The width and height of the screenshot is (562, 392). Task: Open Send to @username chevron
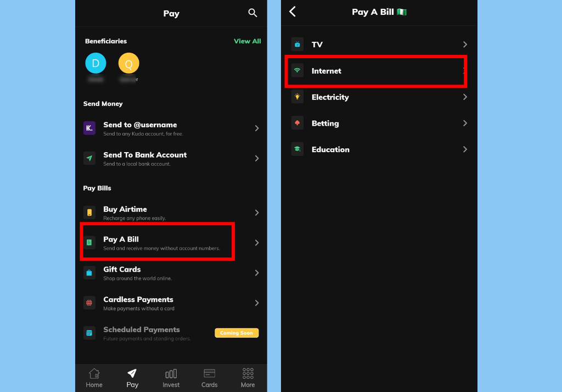point(257,128)
